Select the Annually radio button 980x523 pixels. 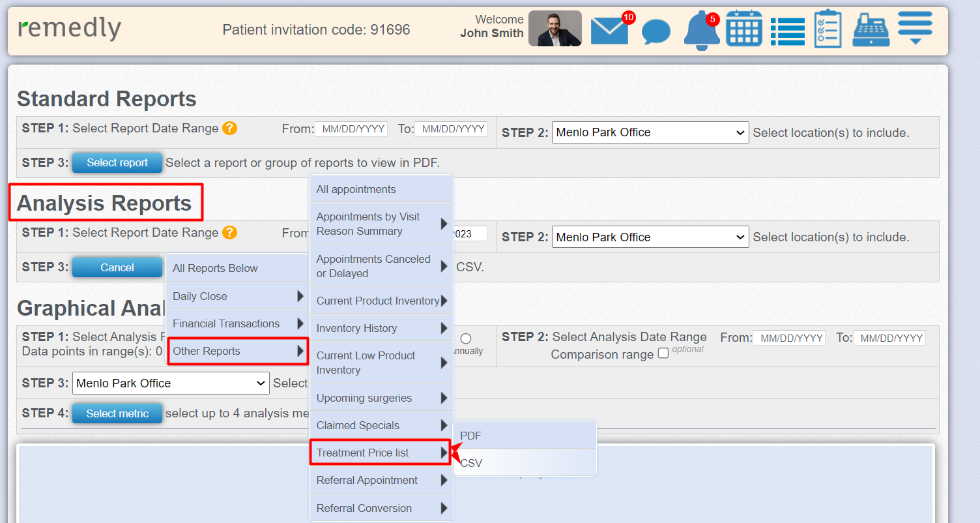(x=465, y=338)
